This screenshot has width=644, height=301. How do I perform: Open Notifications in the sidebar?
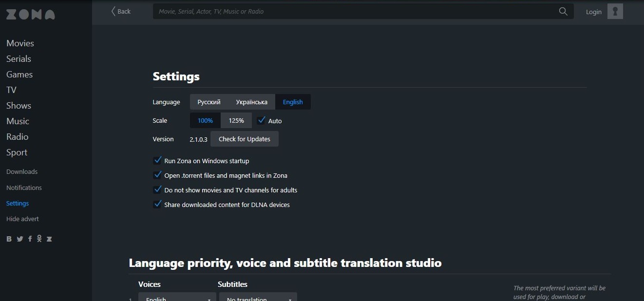[x=24, y=188]
